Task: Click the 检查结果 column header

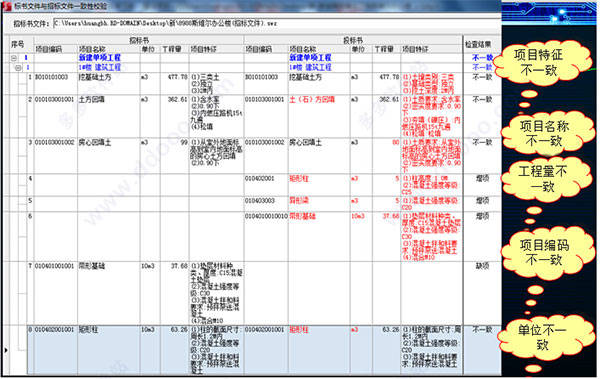Action: 478,44
